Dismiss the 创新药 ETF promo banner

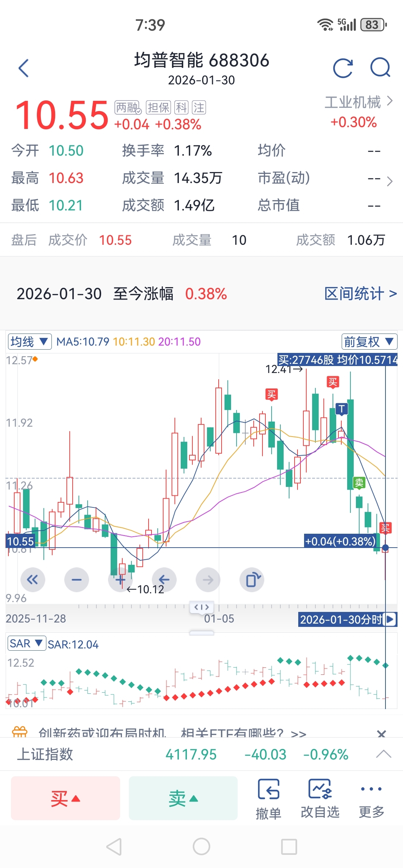tap(381, 734)
